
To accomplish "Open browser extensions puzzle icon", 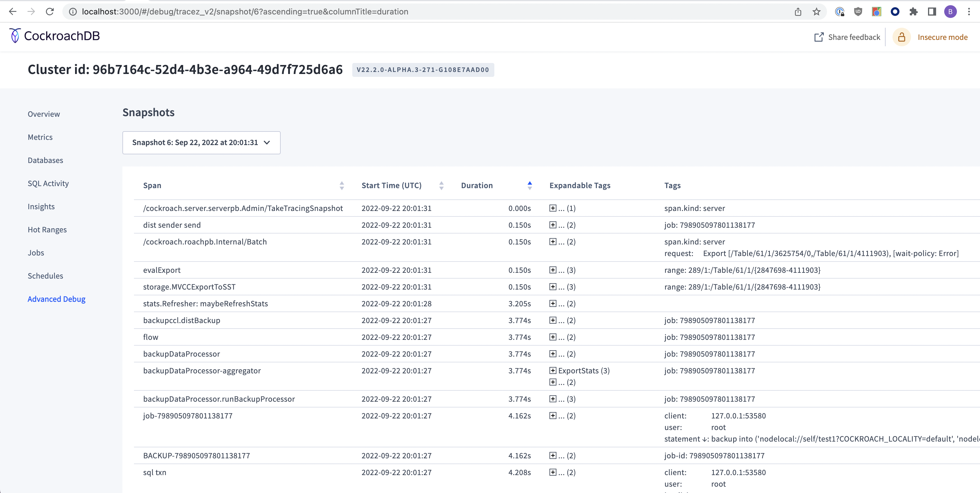I will coord(913,12).
